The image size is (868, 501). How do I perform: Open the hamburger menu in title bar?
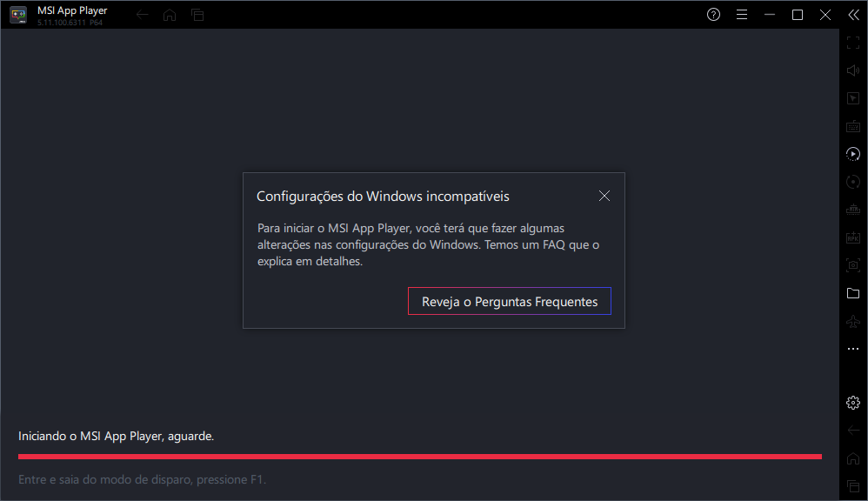(742, 15)
